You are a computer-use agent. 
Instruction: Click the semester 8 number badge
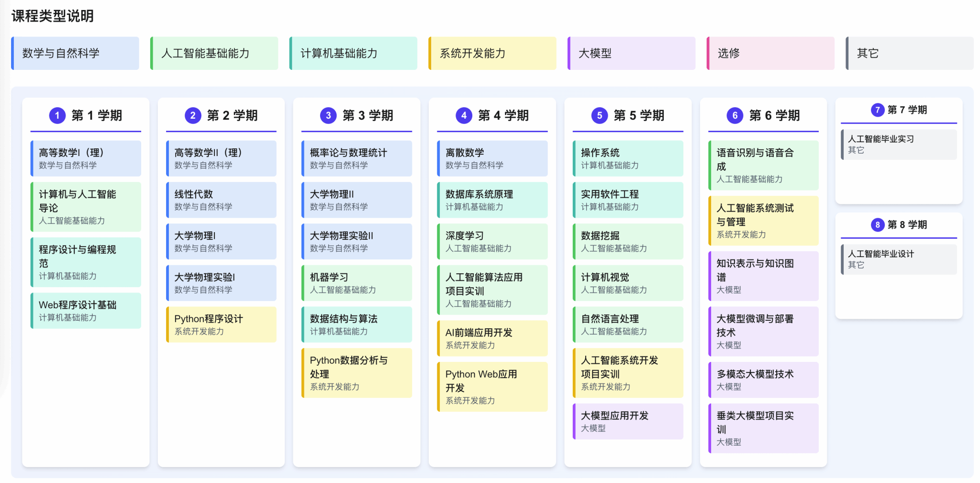click(x=878, y=225)
